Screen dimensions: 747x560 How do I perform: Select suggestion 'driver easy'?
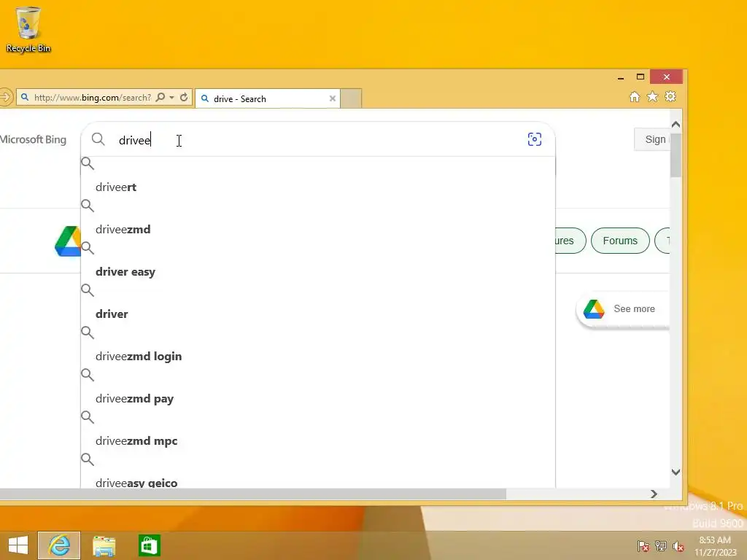318,272
